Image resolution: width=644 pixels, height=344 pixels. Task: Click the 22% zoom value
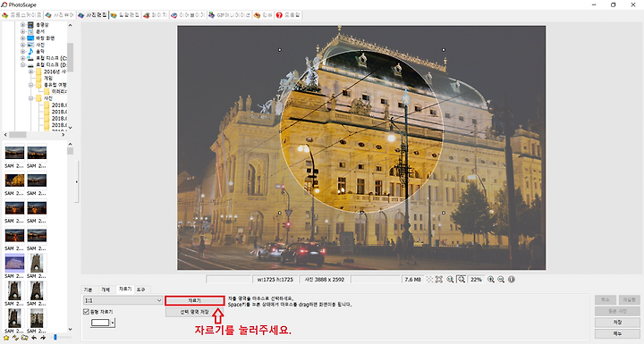point(476,279)
